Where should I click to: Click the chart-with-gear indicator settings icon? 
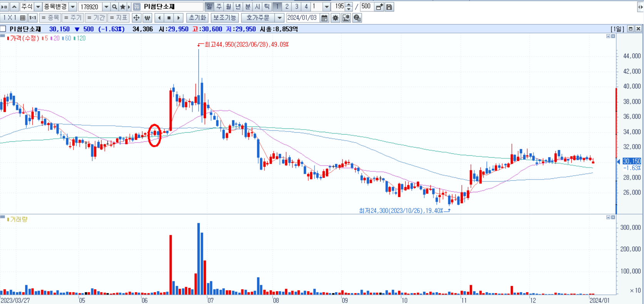(x=346, y=18)
